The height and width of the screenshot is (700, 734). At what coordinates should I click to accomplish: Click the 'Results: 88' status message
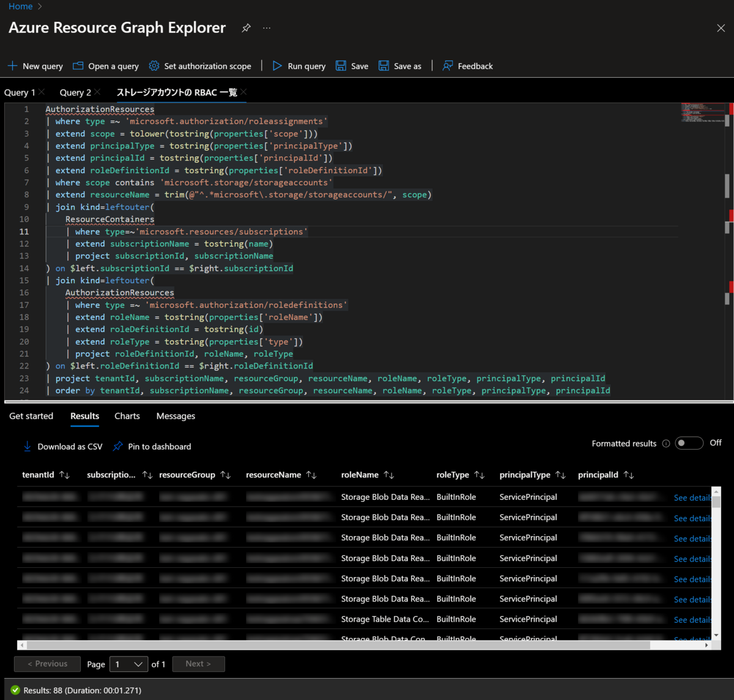83,690
